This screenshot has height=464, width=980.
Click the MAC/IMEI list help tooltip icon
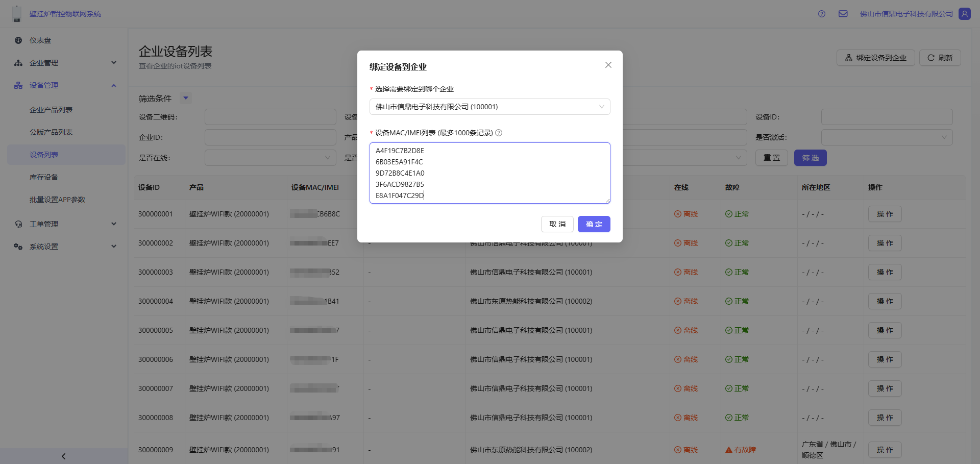click(499, 133)
